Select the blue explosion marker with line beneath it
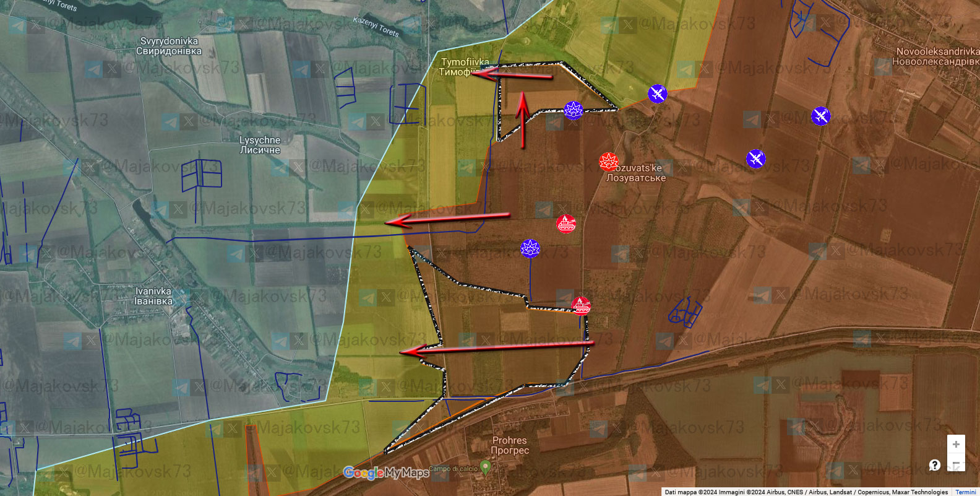The image size is (980, 496). pos(530,248)
